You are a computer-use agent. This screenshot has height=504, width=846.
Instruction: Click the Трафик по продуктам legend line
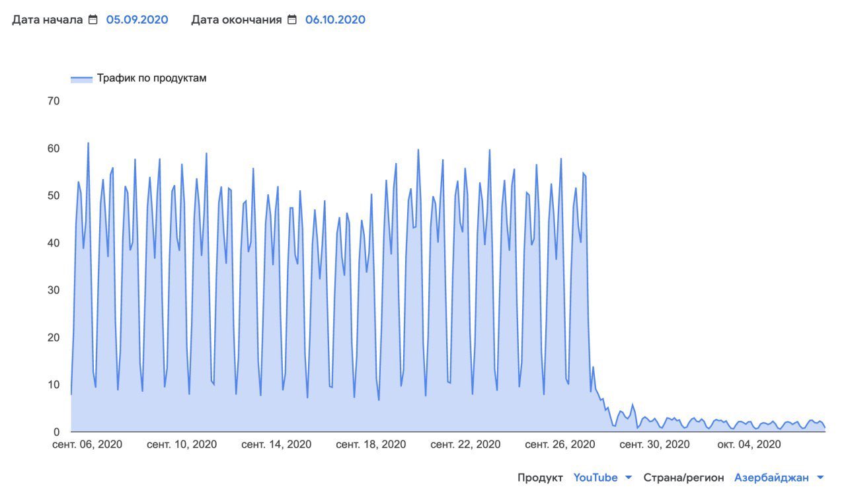click(81, 79)
